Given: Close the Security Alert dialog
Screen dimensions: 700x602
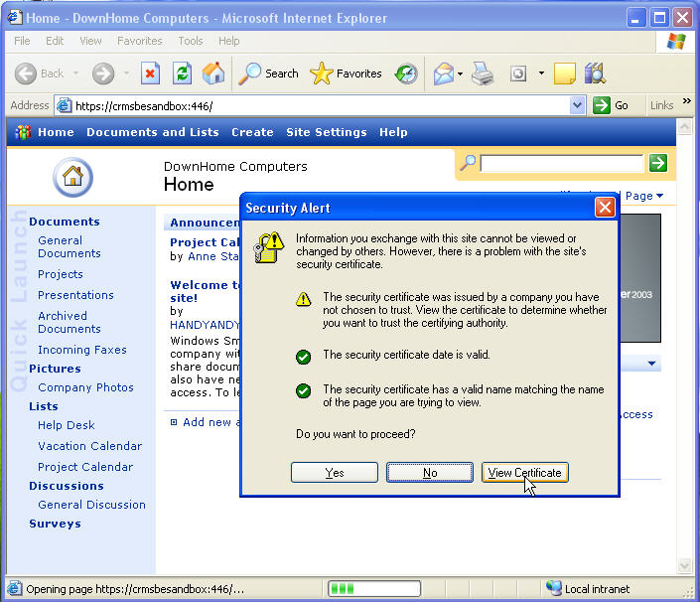Looking at the screenshot, I should click(x=605, y=208).
